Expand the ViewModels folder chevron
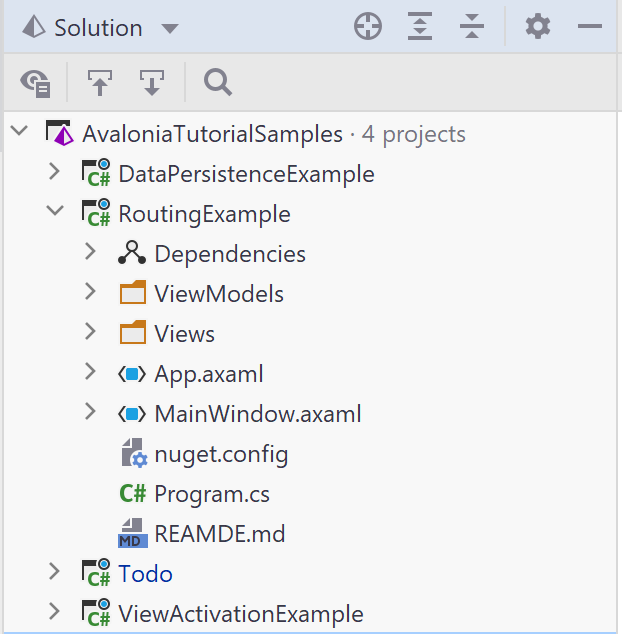 point(91,291)
